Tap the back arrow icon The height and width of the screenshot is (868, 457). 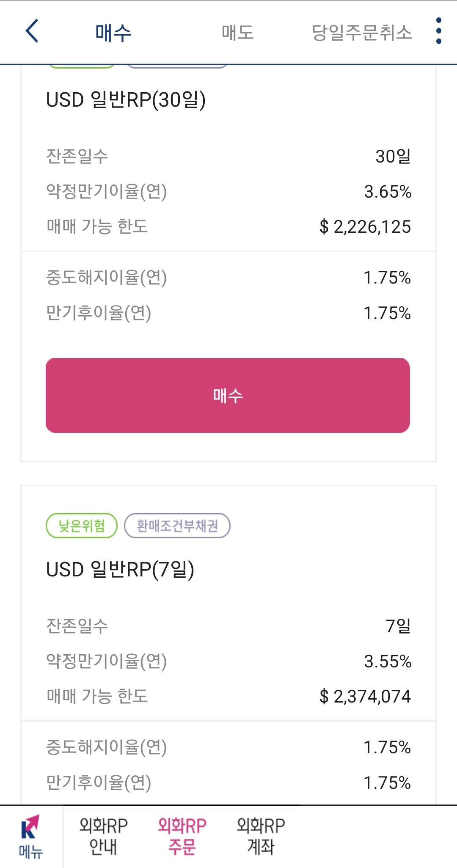point(32,31)
